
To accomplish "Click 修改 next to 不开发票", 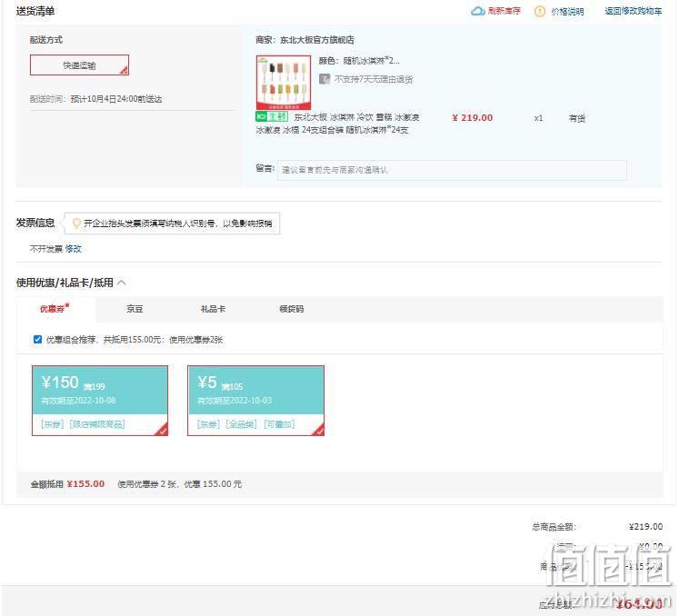I will [x=74, y=249].
